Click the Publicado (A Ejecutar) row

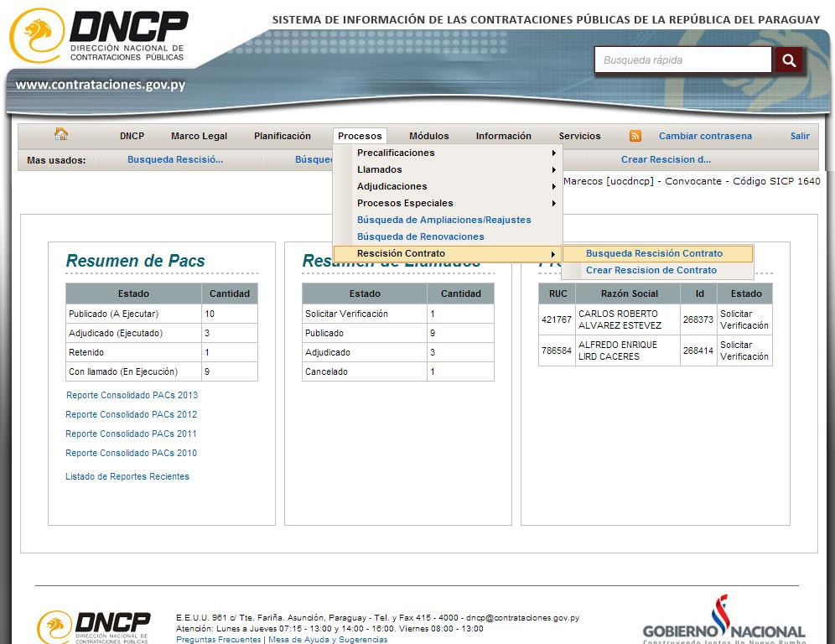point(161,314)
